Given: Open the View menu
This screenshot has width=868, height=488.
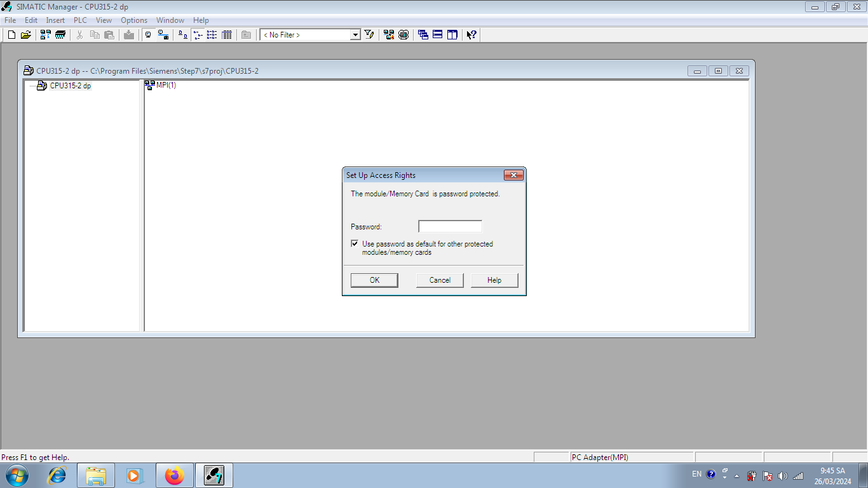Looking at the screenshot, I should click(x=104, y=20).
